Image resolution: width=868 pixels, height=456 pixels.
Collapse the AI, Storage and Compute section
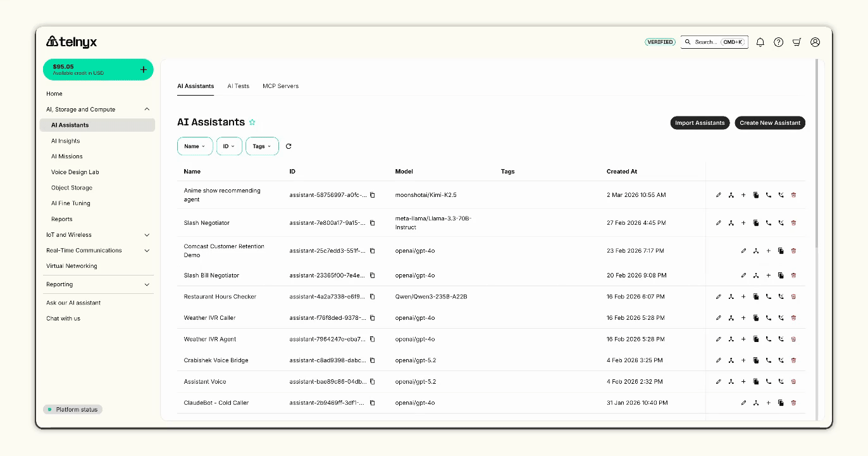click(x=147, y=110)
